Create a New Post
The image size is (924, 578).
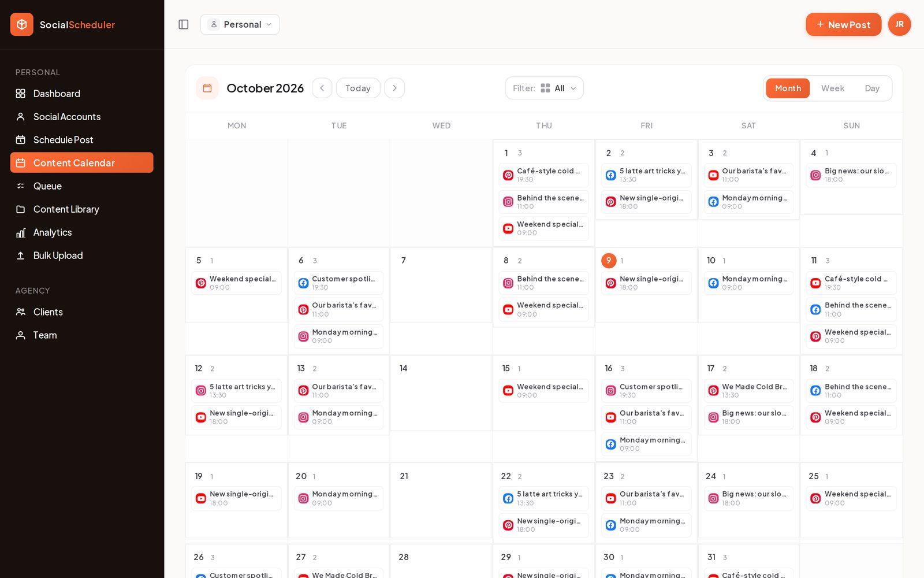coord(843,24)
